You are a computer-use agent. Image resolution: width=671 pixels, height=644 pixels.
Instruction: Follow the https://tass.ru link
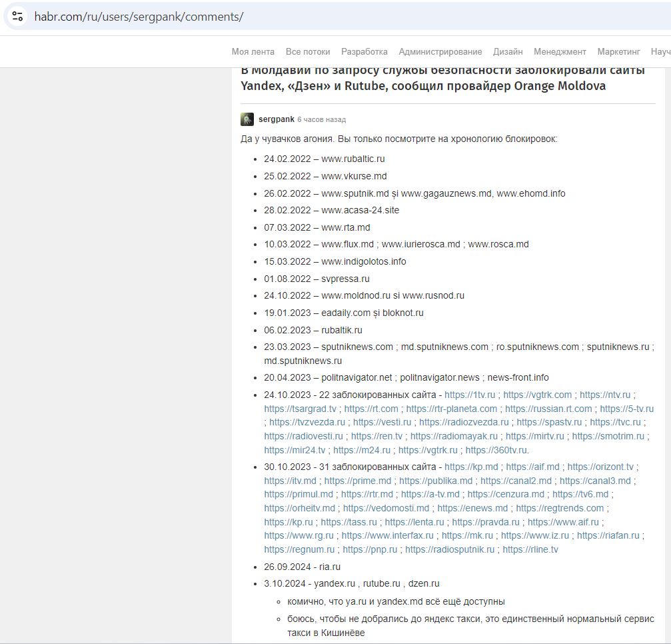point(348,523)
